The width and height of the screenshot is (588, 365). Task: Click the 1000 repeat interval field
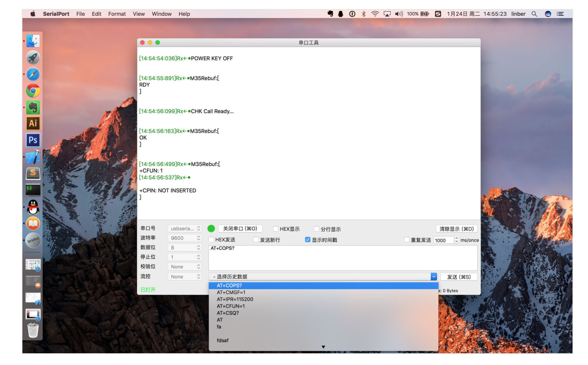pyautogui.click(x=444, y=240)
